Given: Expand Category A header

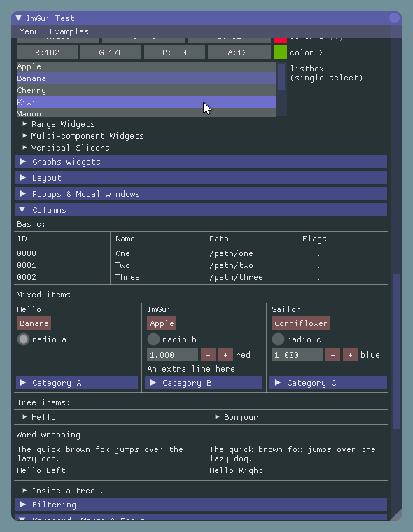Looking at the screenshot, I should [x=77, y=383].
